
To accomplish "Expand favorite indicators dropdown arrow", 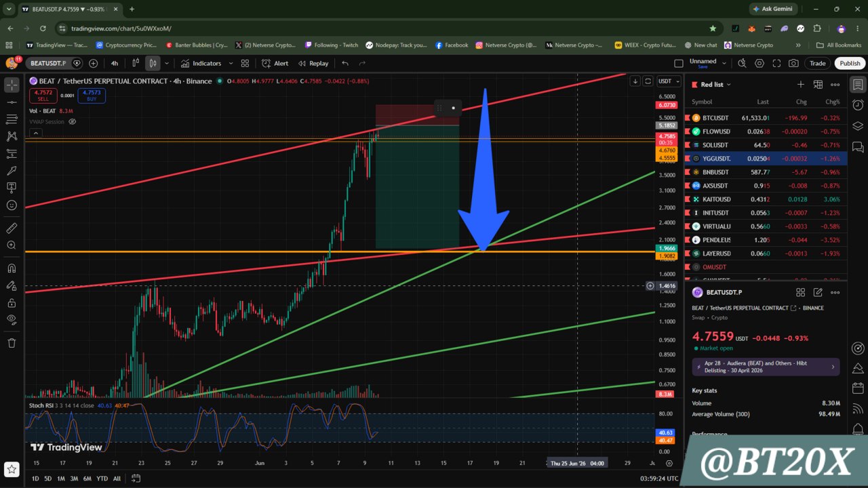I will pyautogui.click(x=231, y=63).
